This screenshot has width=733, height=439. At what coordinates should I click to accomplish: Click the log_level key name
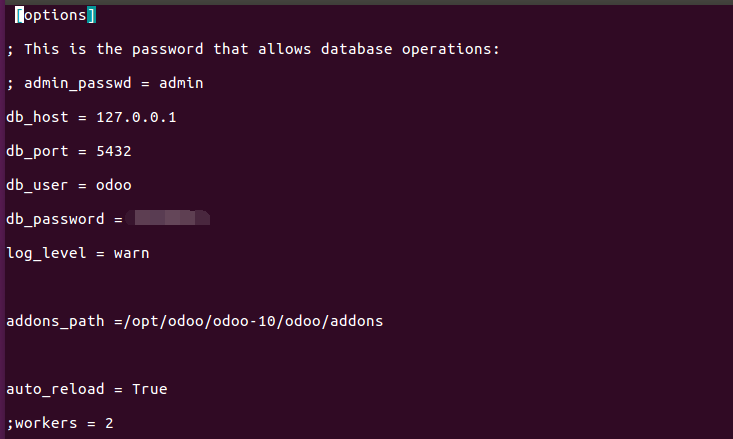point(46,253)
